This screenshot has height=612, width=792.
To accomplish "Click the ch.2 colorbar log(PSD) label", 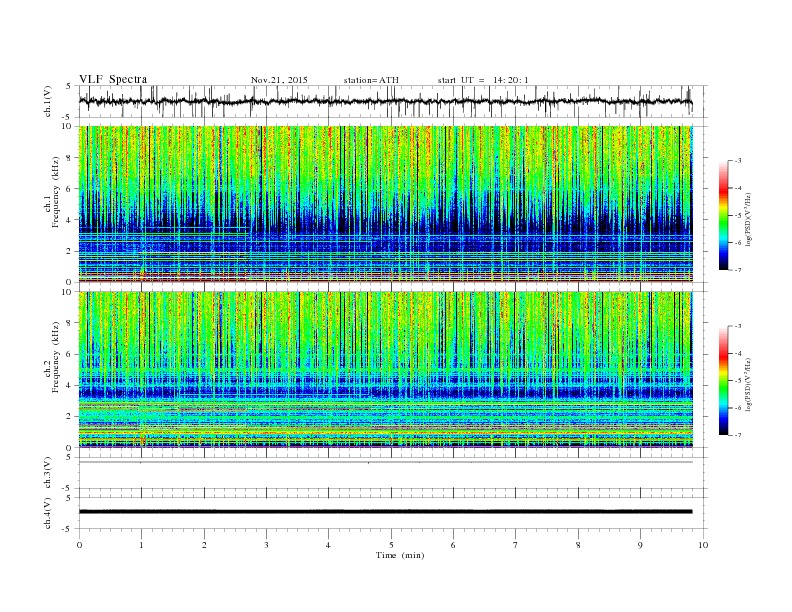I will pos(748,384).
